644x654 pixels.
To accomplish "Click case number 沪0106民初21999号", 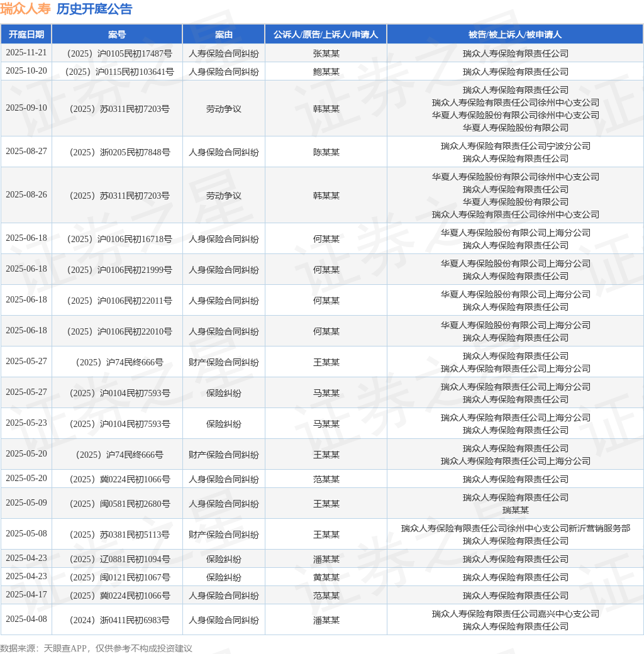I will click(x=119, y=270).
